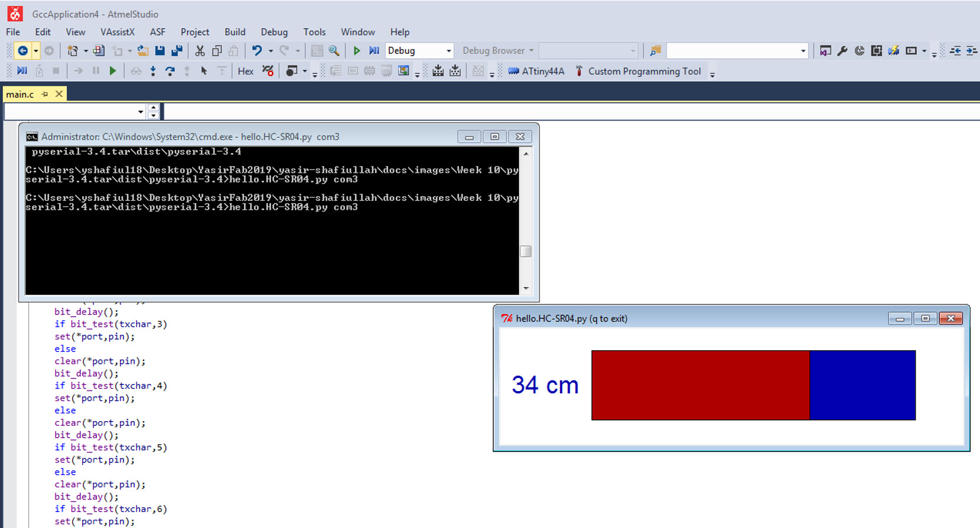Click the Open File folder icon
Viewport: 980px width, 528px height.
pos(142,51)
